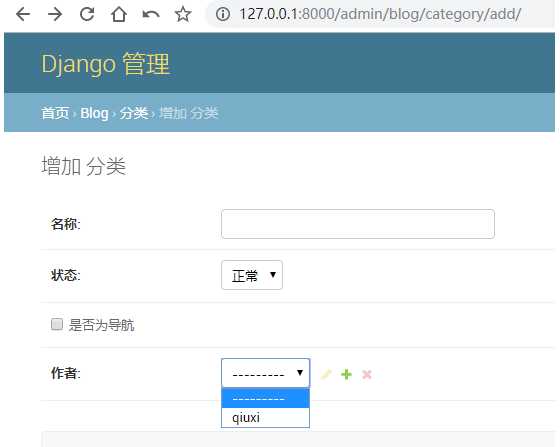Check the 是否为导航 checkbox
Viewport: 560px width, 447px height.
[x=57, y=324]
